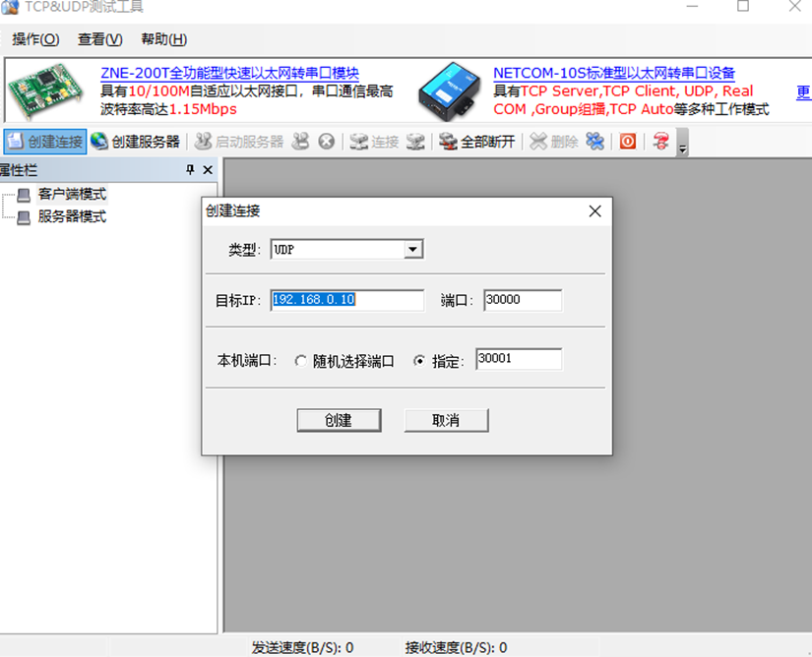Click the blue delete-all X icon

click(595, 142)
